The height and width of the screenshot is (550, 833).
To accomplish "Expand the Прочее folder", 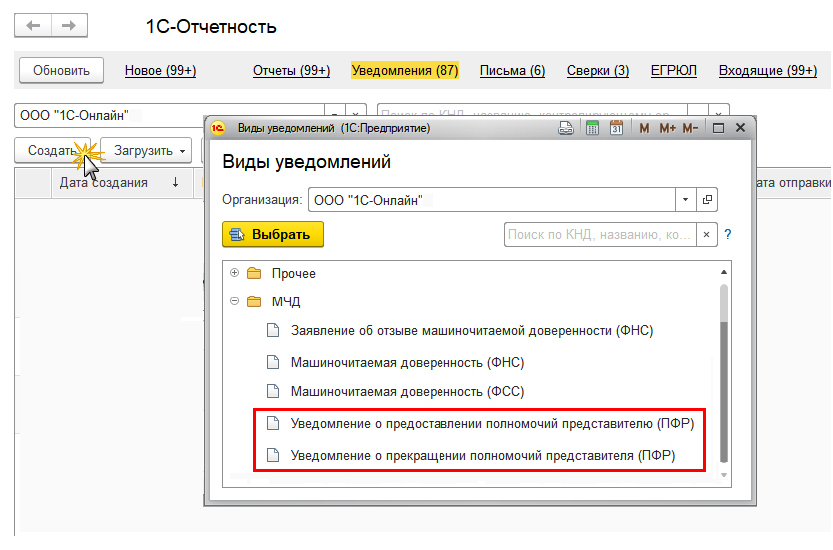I will (x=235, y=273).
